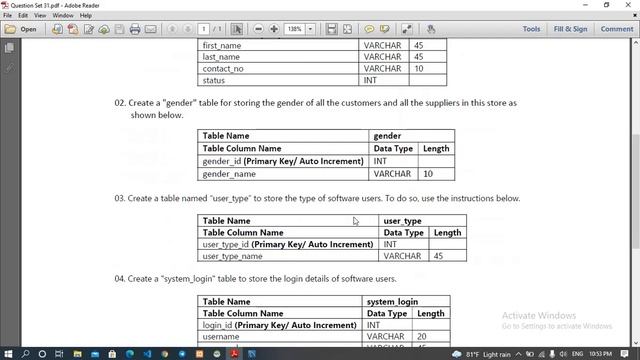Open Microsoft Edge from the taskbar

click(130, 354)
